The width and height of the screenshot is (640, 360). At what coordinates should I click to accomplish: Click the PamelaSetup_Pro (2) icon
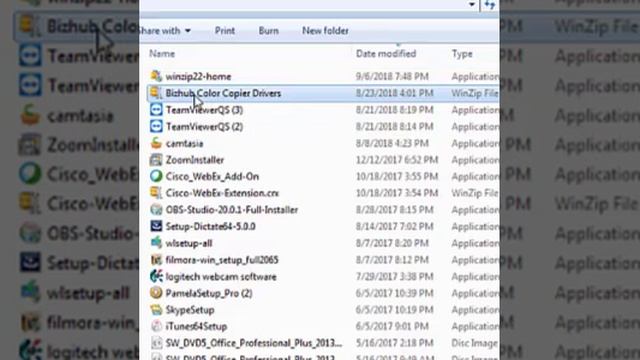pyautogui.click(x=156, y=293)
